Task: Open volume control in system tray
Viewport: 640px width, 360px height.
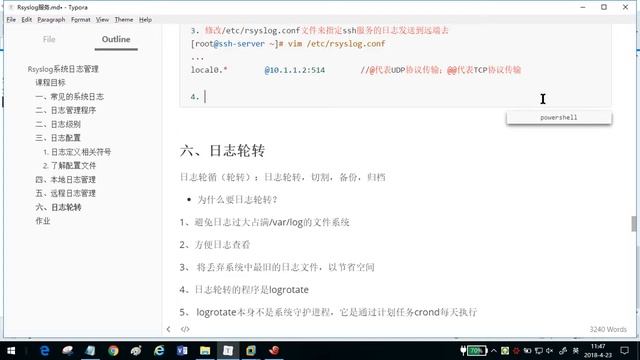Action: pyautogui.click(x=549, y=351)
